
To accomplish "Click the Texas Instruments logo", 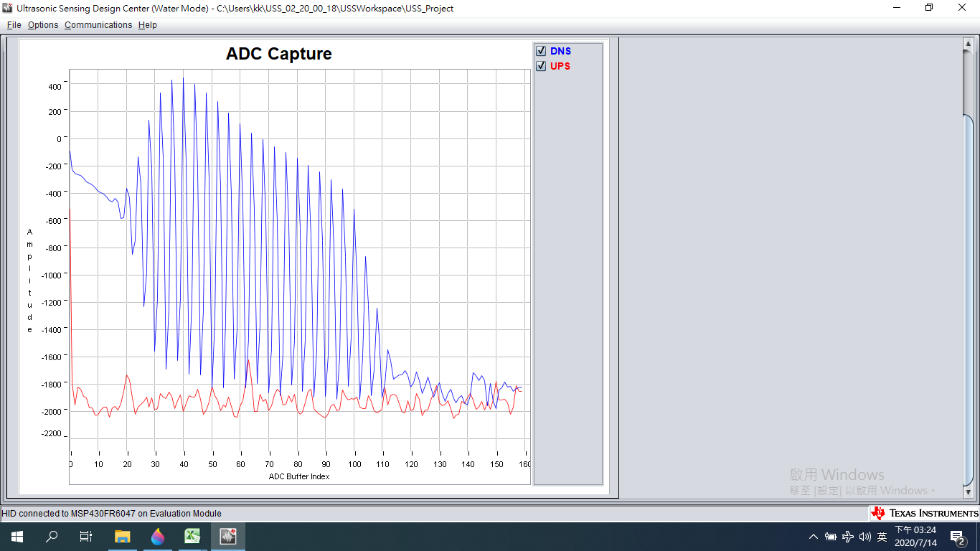I will (x=924, y=513).
